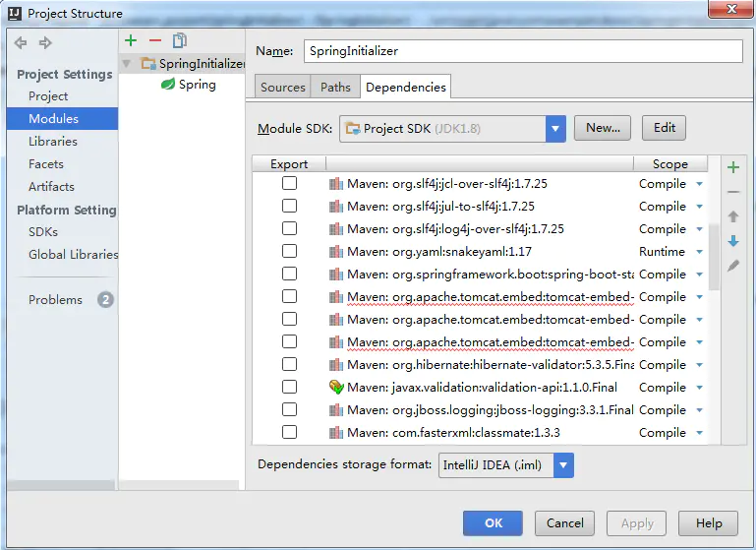Edit the dependency with the pencil icon
This screenshot has height=550, width=756.
(x=733, y=266)
